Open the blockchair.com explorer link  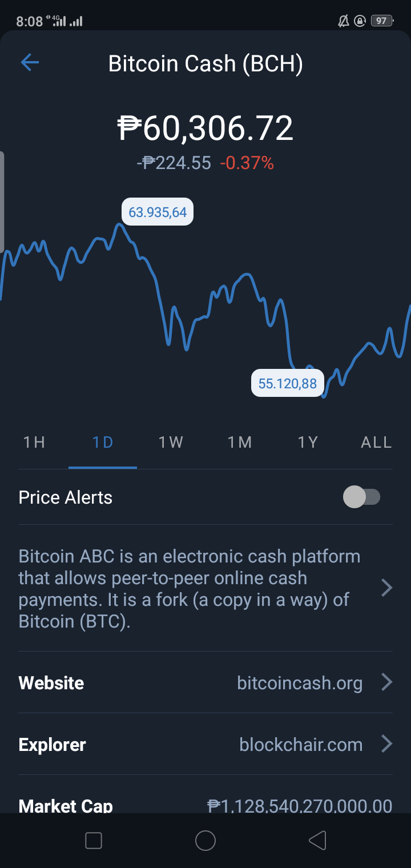coord(301,745)
